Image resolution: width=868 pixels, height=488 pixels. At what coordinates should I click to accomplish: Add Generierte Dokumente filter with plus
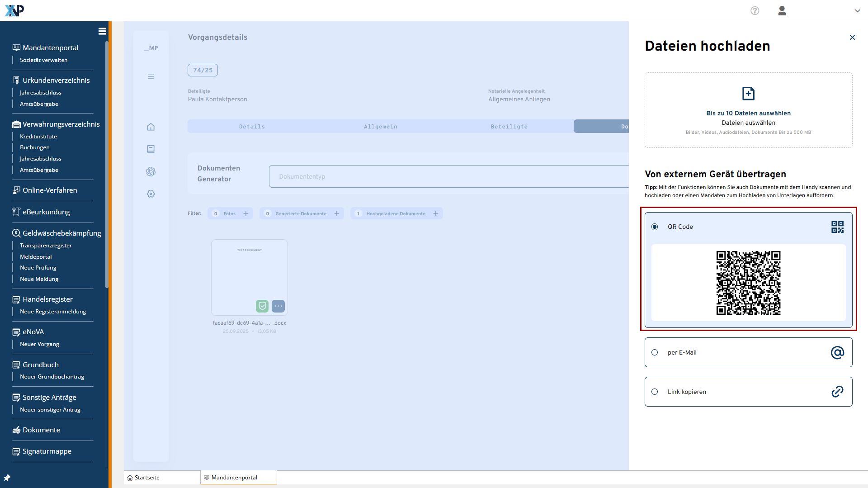coord(337,213)
